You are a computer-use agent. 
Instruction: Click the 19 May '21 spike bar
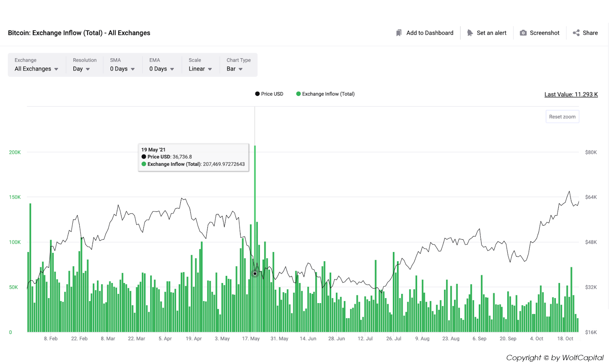point(255,238)
